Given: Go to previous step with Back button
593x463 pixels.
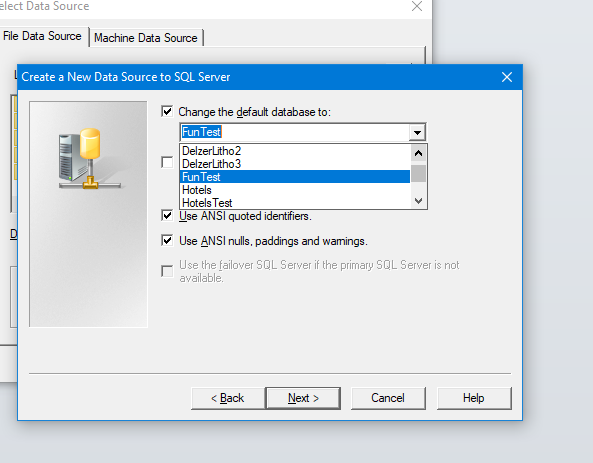Looking at the screenshot, I should point(228,398).
